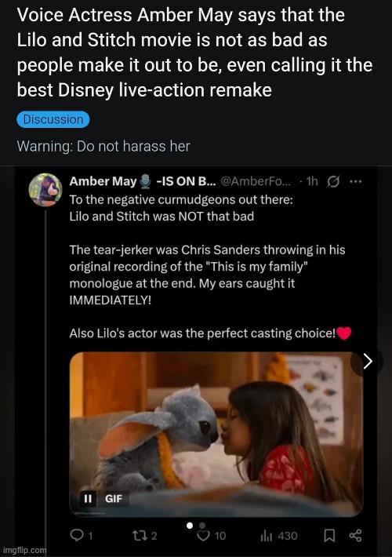
Task: Click the share icon on tweet
Action: 355,535
